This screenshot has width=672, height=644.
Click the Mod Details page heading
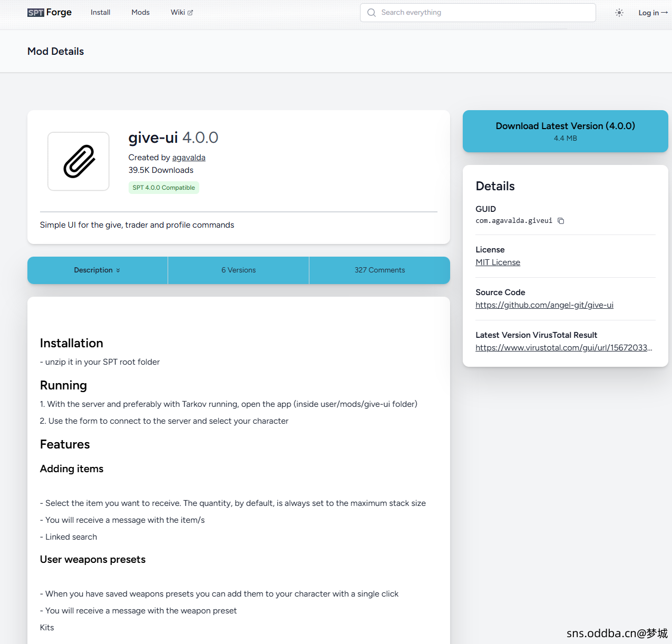click(56, 51)
